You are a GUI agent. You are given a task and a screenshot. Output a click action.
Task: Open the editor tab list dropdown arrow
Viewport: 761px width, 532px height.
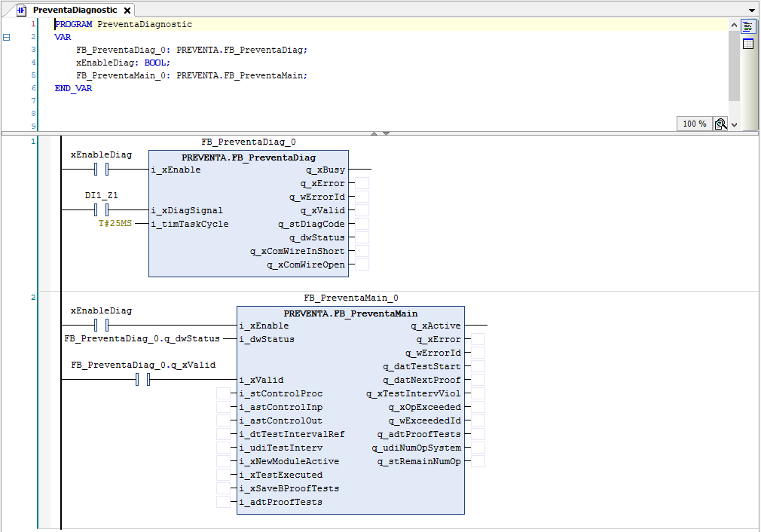click(752, 11)
